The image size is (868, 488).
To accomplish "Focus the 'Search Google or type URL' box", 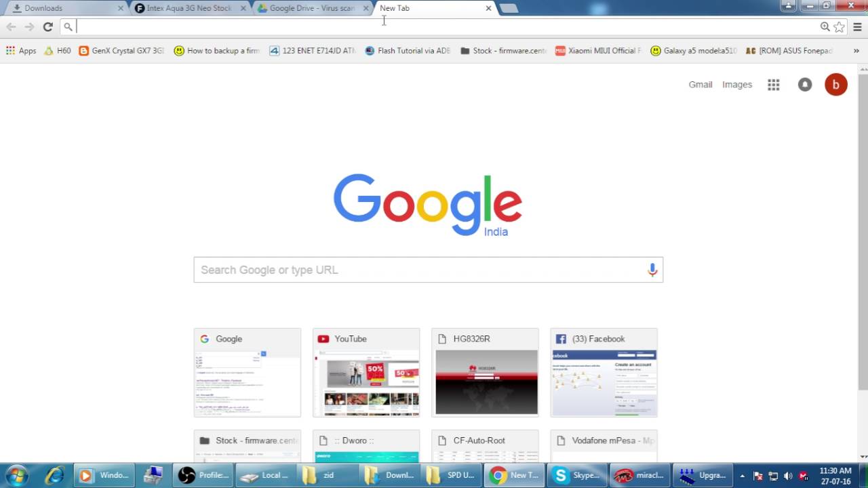I will (x=428, y=270).
